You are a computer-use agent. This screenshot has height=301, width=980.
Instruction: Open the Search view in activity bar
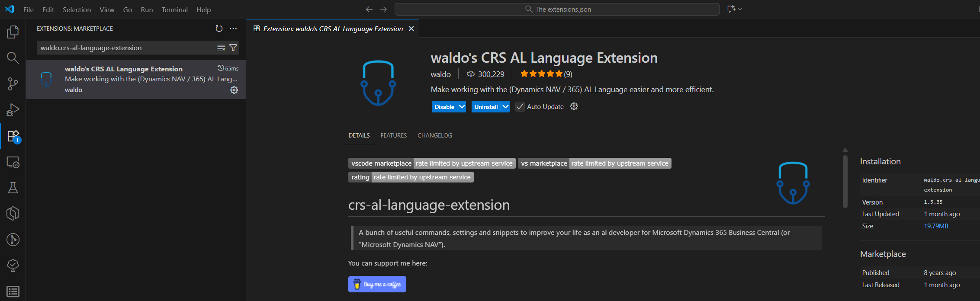(x=13, y=58)
